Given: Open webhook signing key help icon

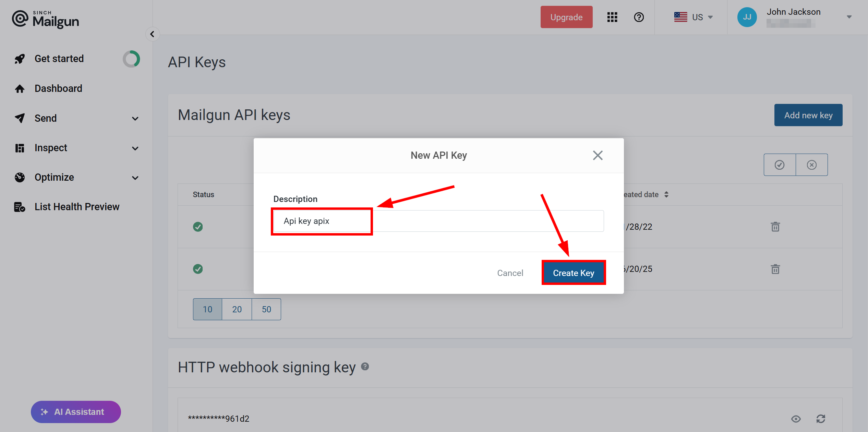Looking at the screenshot, I should pyautogui.click(x=365, y=367).
